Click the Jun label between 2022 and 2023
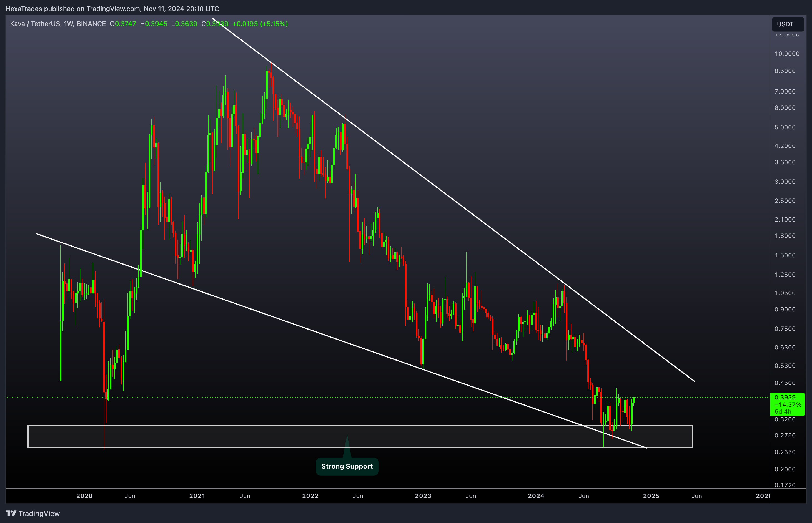Screen dimensions: 812x523 click(x=358, y=496)
